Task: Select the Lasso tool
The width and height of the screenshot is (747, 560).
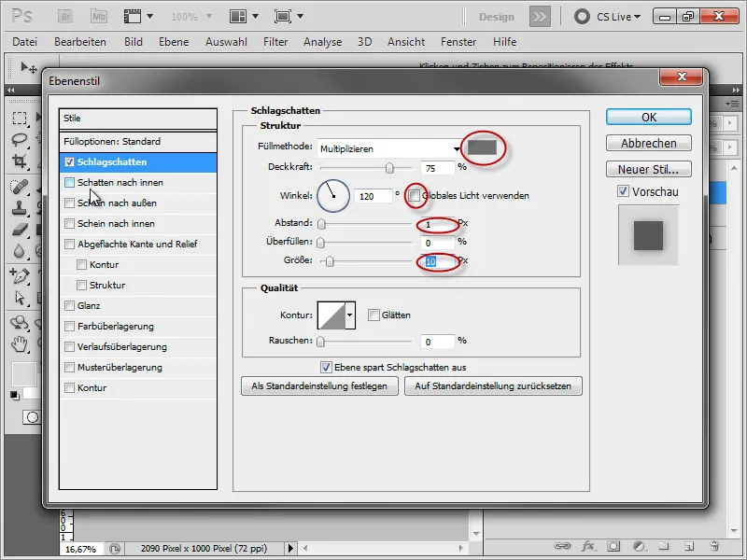Action: (x=20, y=139)
